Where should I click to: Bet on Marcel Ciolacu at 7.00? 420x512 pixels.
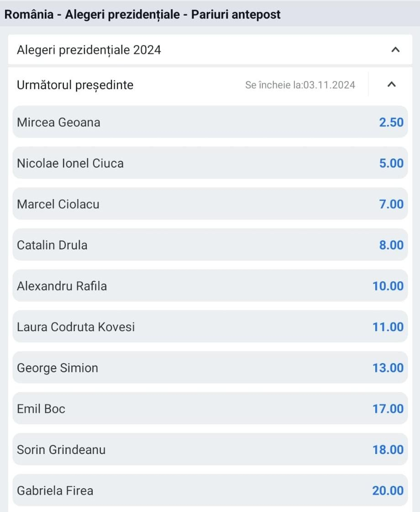click(210, 204)
